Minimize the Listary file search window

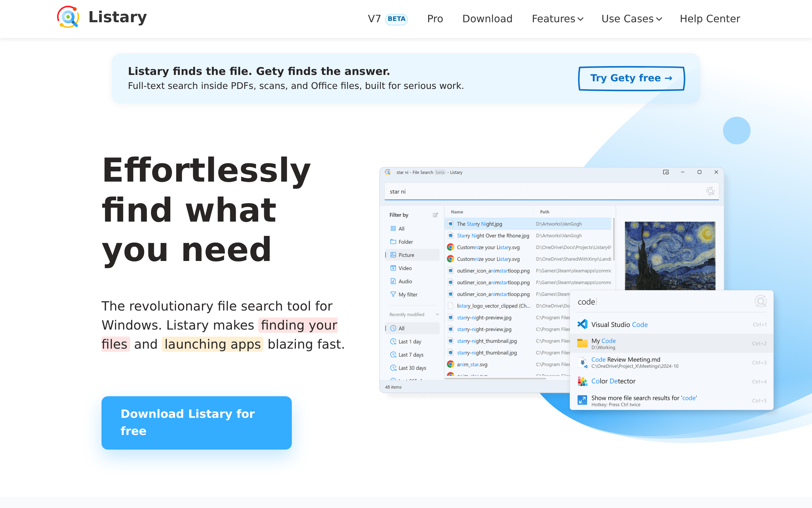(683, 172)
